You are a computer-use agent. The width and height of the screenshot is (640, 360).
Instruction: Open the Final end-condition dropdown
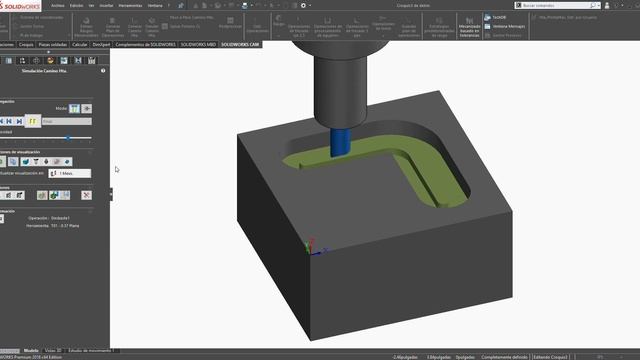tap(67, 121)
